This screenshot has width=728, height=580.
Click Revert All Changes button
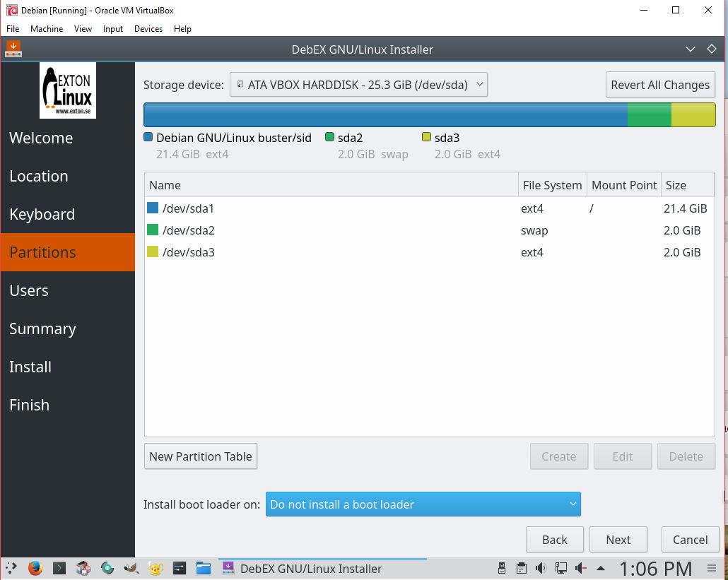pos(660,85)
